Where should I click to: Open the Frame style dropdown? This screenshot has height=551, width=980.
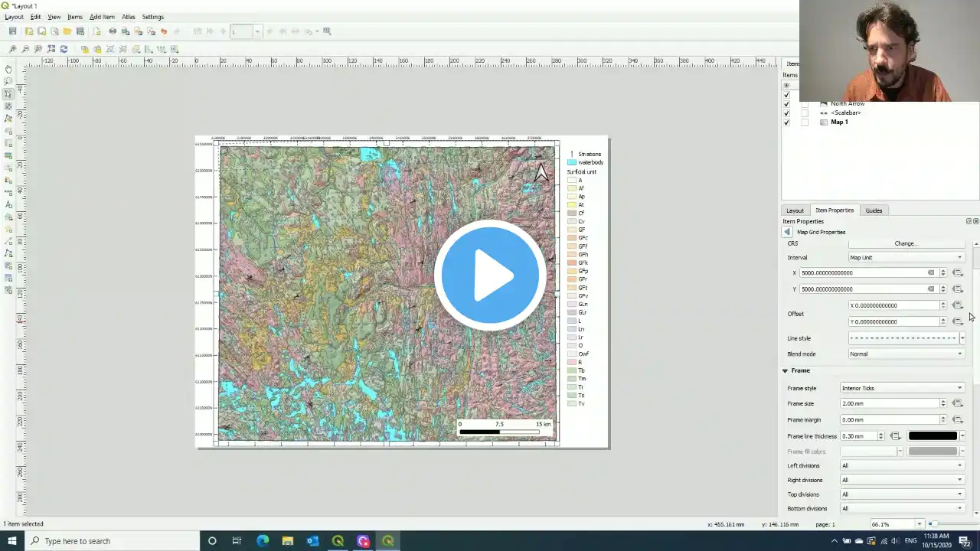click(902, 388)
